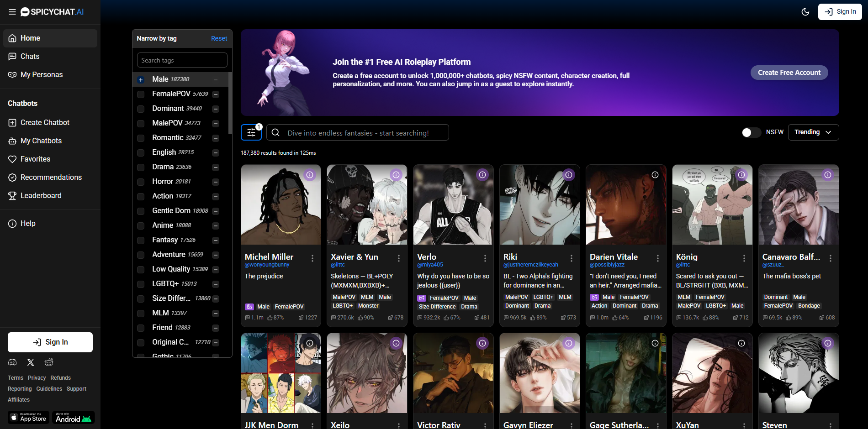868x429 pixels.
Task: Open three-dot menu for Canavaro Balf
Action: point(831,258)
